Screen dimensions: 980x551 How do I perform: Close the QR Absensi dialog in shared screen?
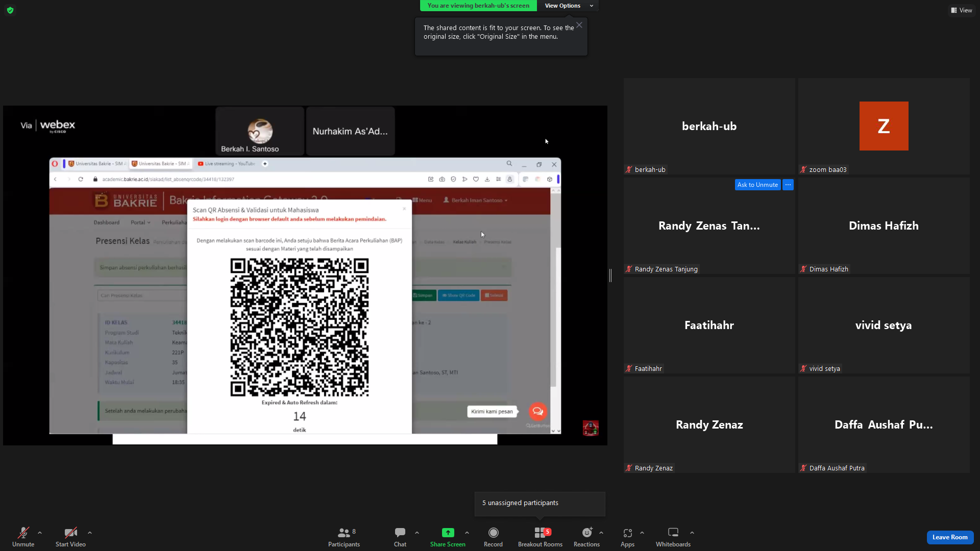coord(404,209)
